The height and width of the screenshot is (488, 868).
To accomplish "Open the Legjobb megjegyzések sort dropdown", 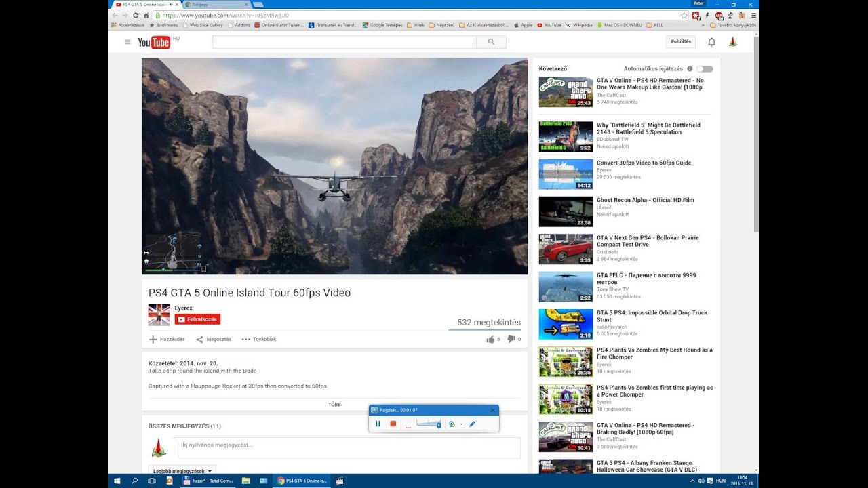I will tap(182, 471).
